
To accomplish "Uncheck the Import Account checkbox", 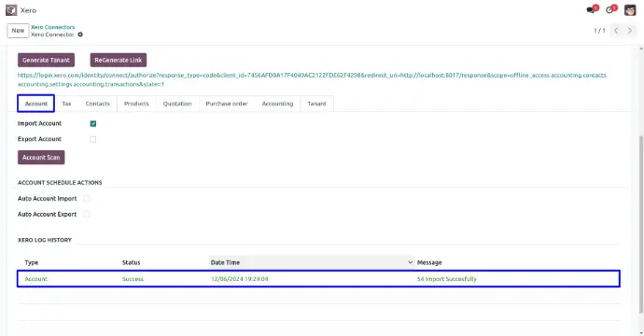I will [93, 123].
